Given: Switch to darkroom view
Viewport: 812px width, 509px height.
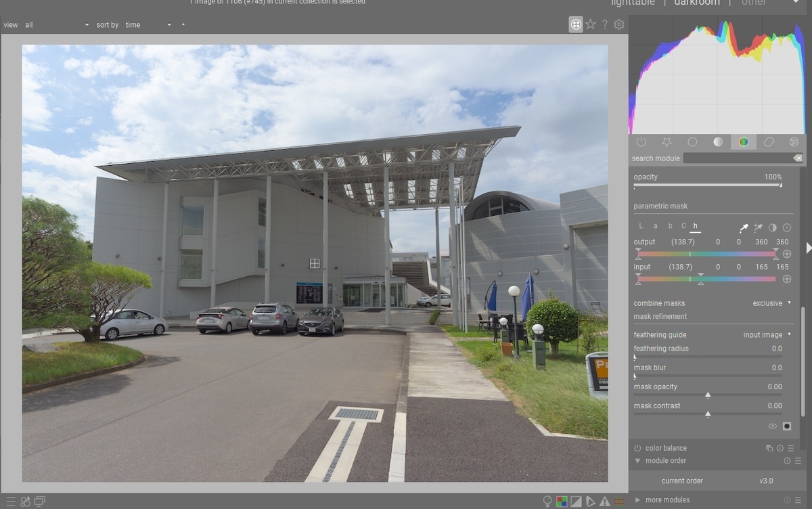Looking at the screenshot, I should (697, 3).
